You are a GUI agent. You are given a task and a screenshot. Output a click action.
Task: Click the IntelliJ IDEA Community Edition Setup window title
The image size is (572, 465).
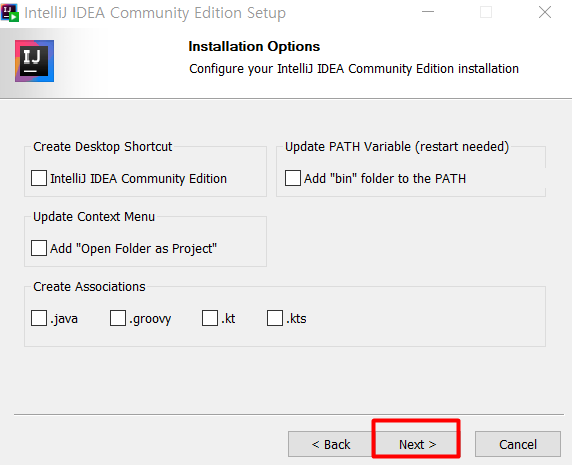pos(155,13)
